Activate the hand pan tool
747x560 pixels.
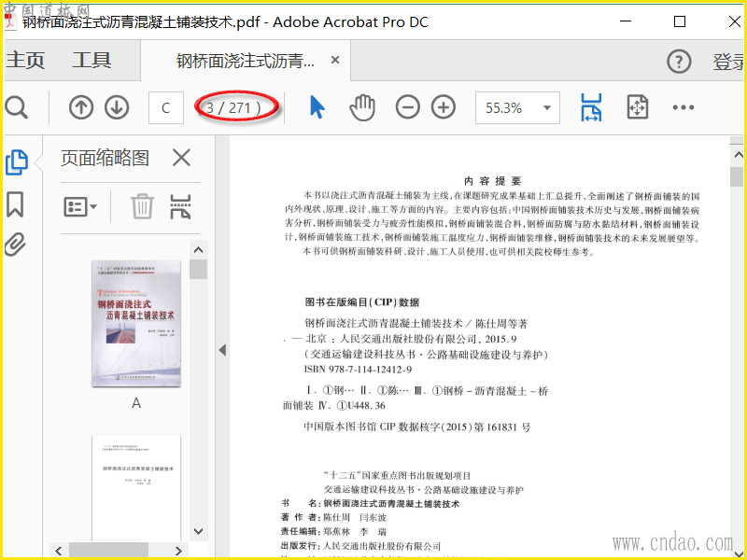pos(362,107)
